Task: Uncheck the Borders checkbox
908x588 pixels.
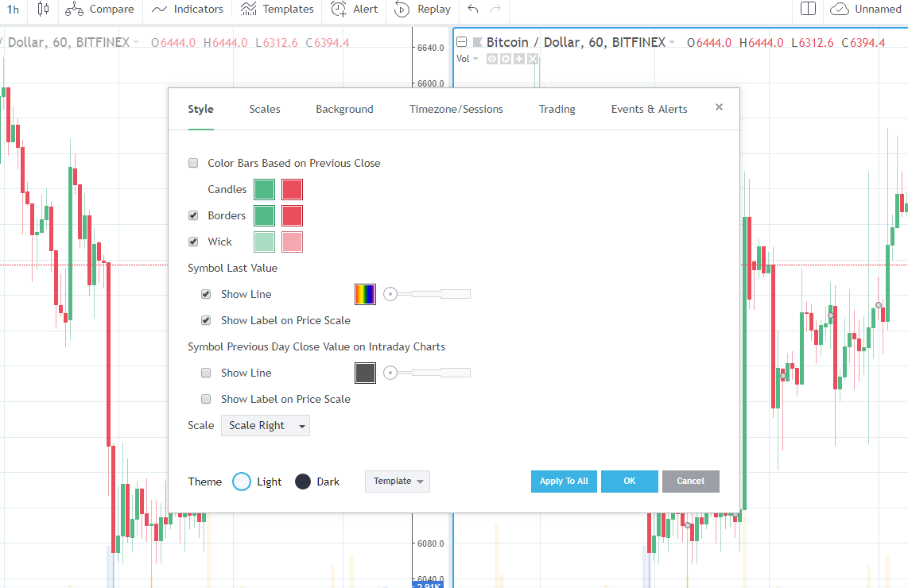Action: [193, 215]
